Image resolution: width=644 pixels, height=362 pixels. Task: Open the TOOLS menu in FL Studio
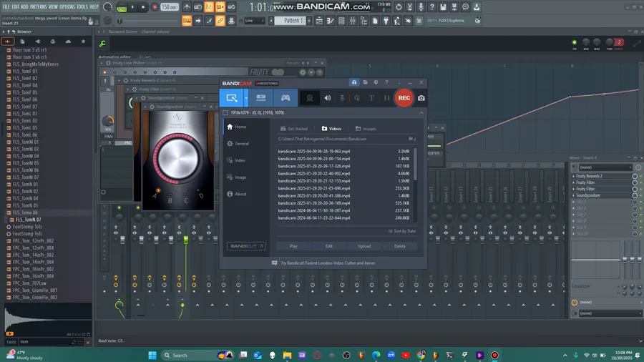[x=82, y=7]
